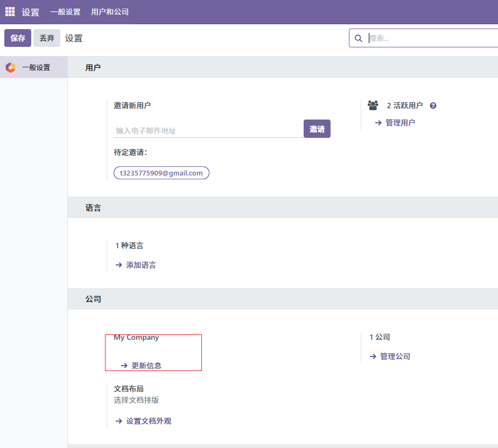Click the active users group icon
The width and height of the screenshot is (498, 448).
pos(373,106)
